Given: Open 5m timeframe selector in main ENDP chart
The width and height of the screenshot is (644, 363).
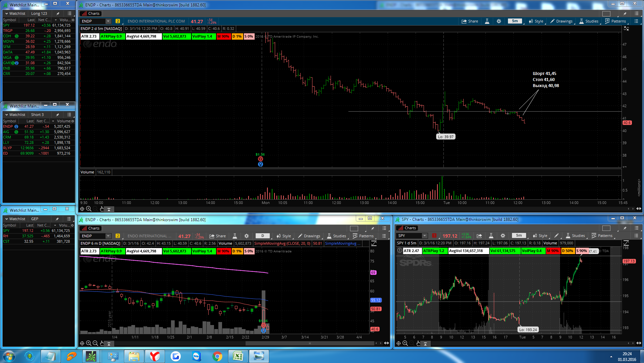Looking at the screenshot, I should (x=515, y=21).
